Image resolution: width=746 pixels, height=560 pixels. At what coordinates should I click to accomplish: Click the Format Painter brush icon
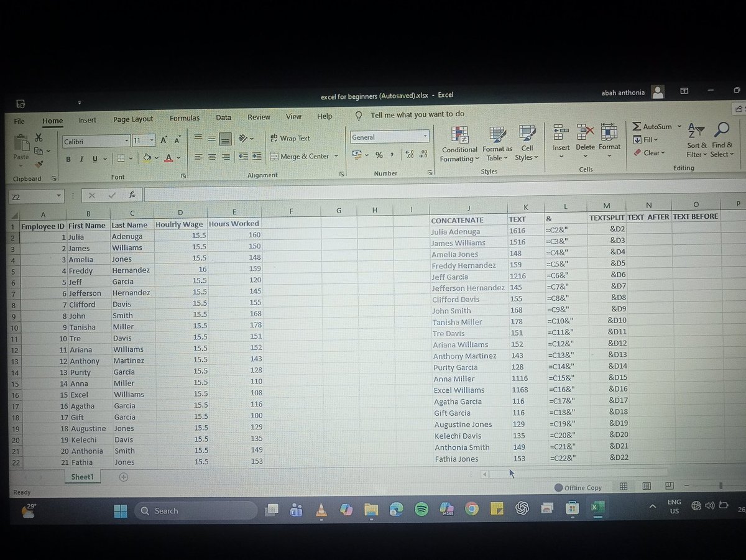39,164
